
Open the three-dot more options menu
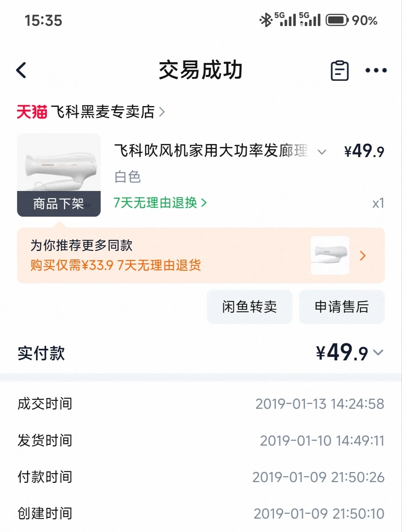click(376, 70)
